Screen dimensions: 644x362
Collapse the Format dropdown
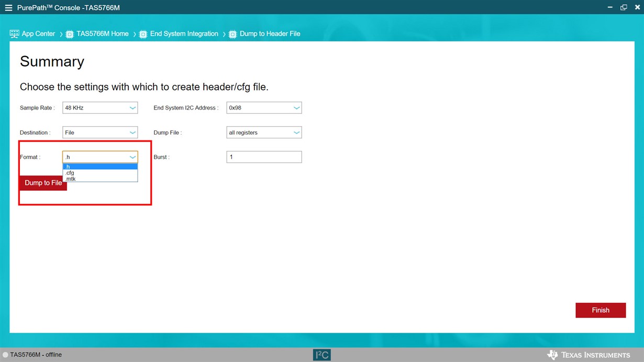pyautogui.click(x=100, y=157)
